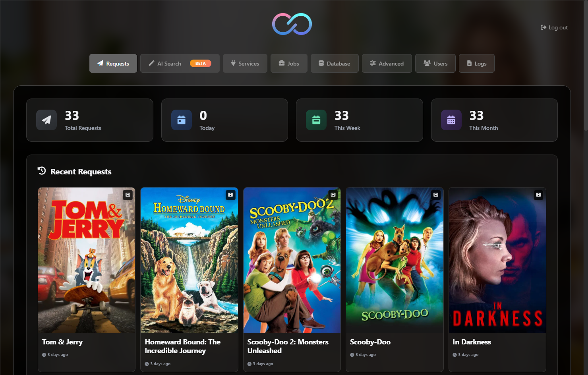
Task: Click the Recent Requests history icon
Action: pyautogui.click(x=42, y=171)
